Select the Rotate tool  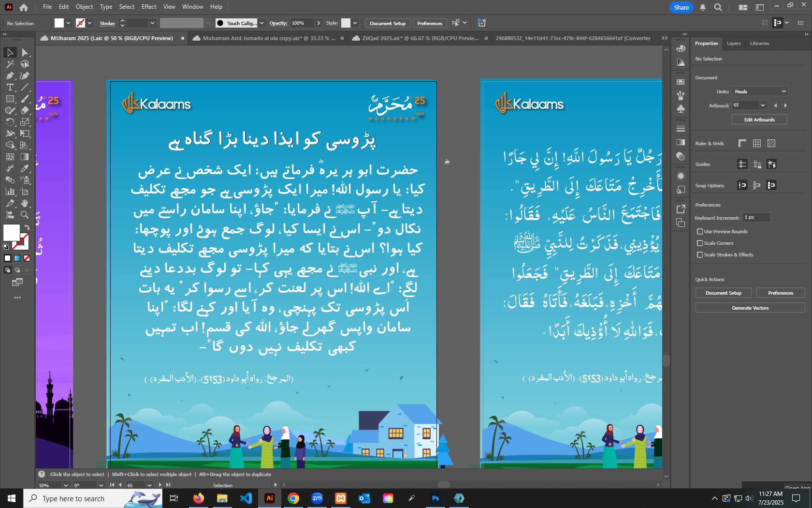10,122
